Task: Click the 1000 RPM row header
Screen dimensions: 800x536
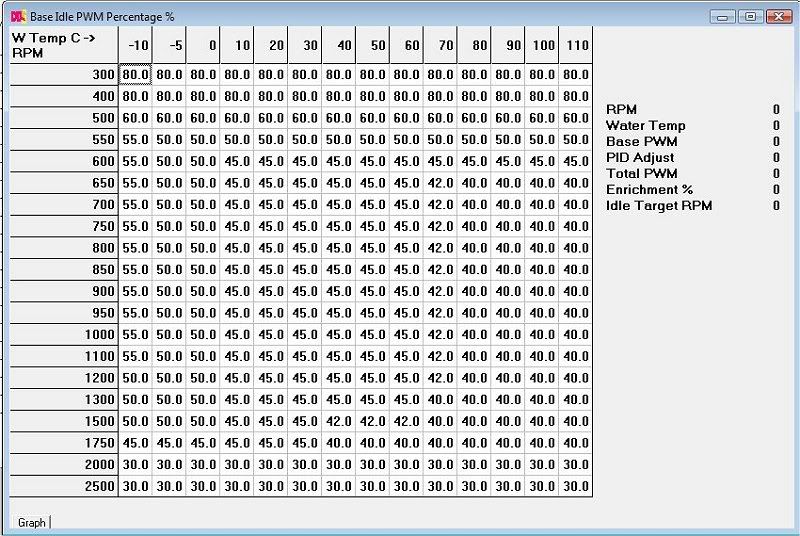Action: [x=64, y=334]
